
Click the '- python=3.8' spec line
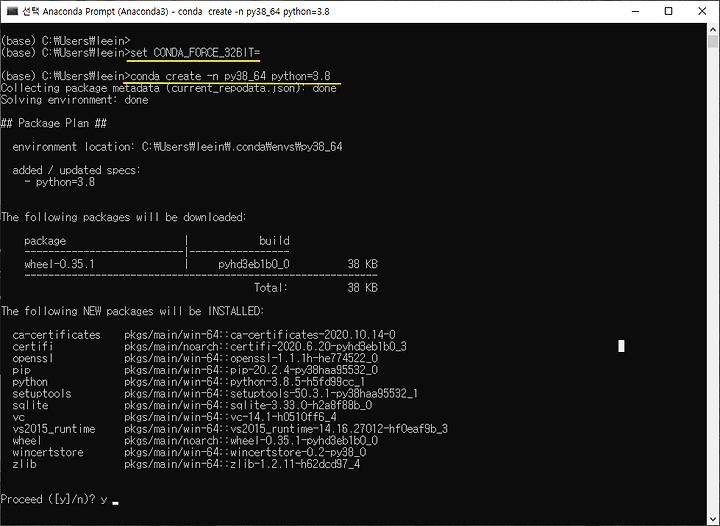click(60, 182)
